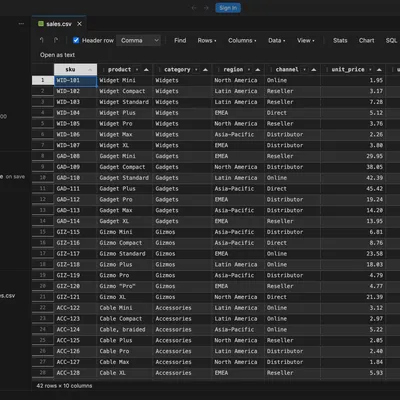The image size is (400, 400).
Task: Click Gizmos category in the GIZ-115 row
Action: 182,232
